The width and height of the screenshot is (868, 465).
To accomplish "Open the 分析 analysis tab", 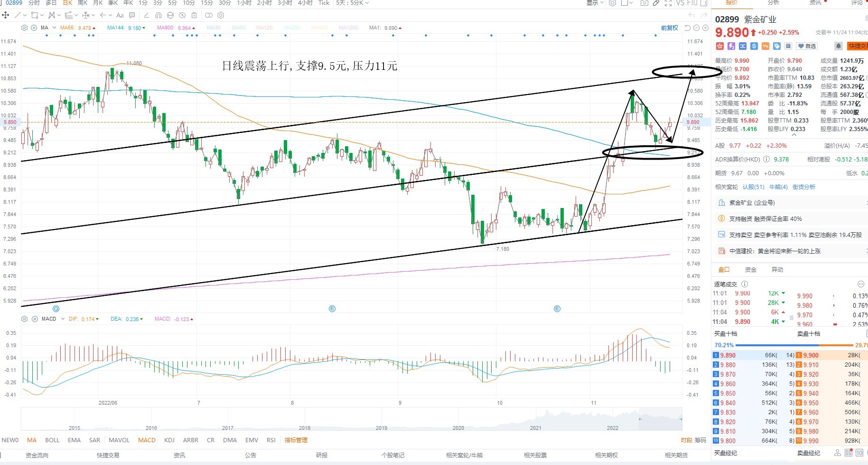I will (x=774, y=3).
